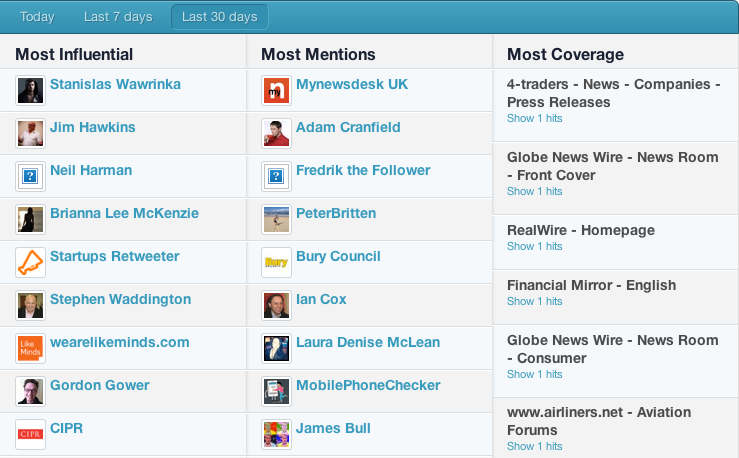Open PeterBritten's beach photo avatar
The image size is (739, 458).
click(276, 219)
